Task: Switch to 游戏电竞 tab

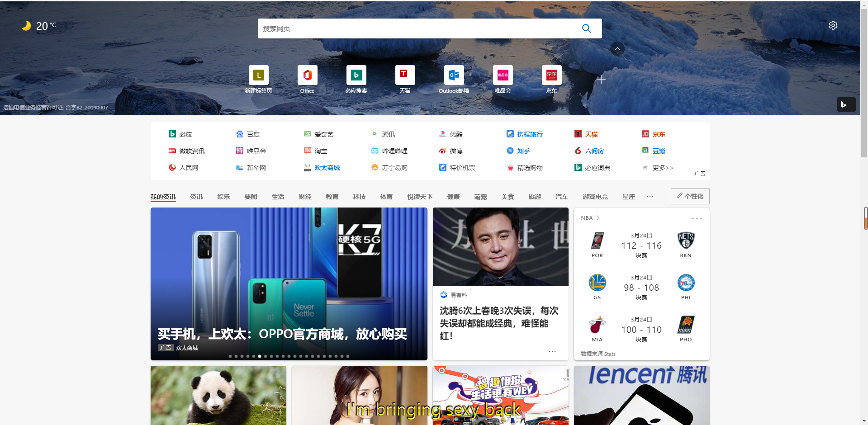Action: pyautogui.click(x=595, y=197)
